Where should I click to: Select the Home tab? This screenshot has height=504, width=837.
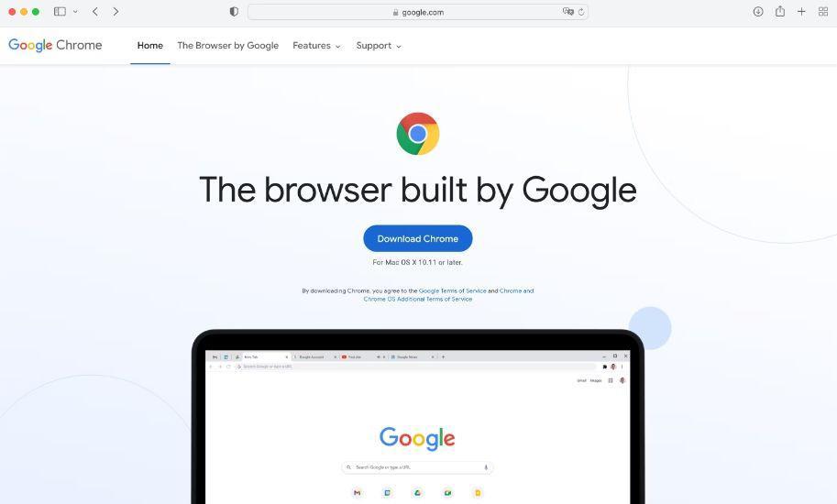[150, 45]
